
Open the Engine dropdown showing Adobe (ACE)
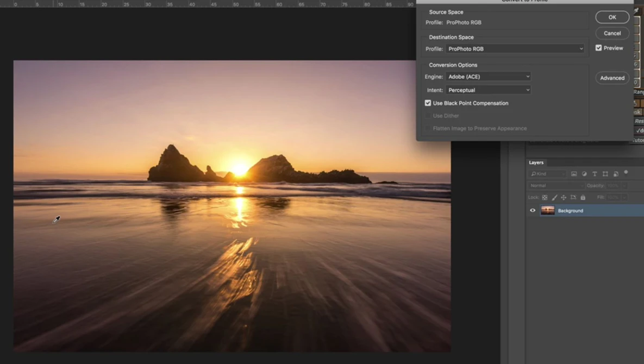tap(489, 77)
